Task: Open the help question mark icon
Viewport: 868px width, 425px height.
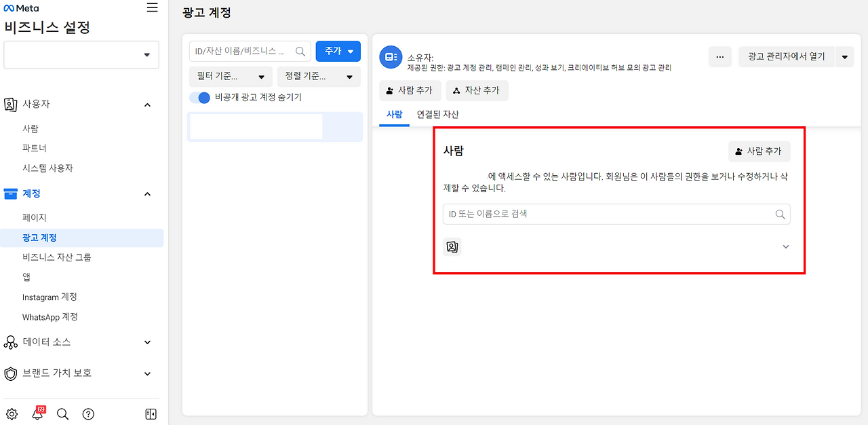Action: click(x=88, y=413)
